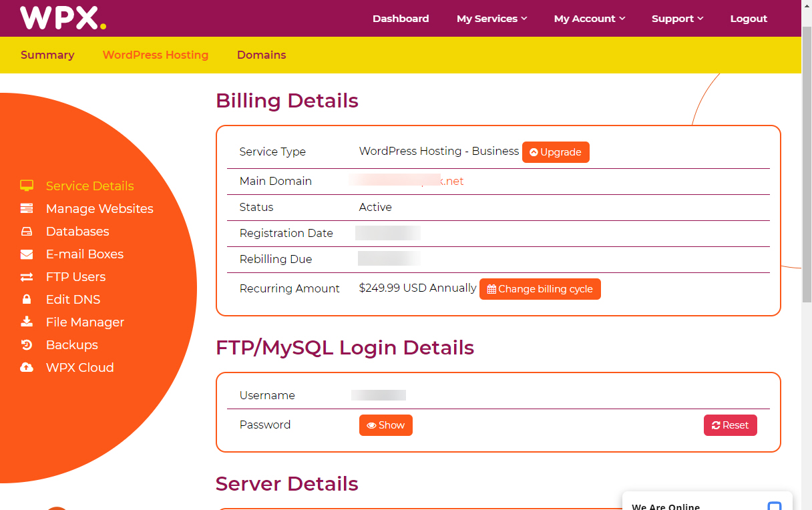
Task: Expand the My Services menu
Action: [492, 19]
